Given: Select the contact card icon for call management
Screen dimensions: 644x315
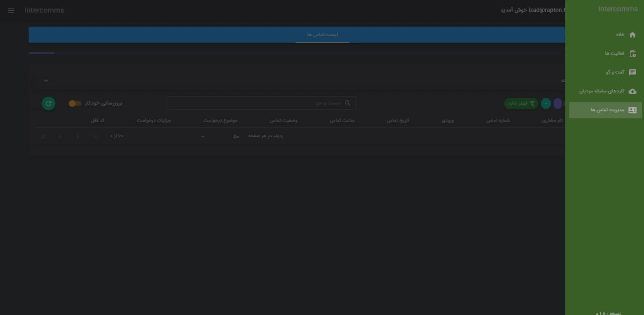Looking at the screenshot, I should (x=632, y=110).
